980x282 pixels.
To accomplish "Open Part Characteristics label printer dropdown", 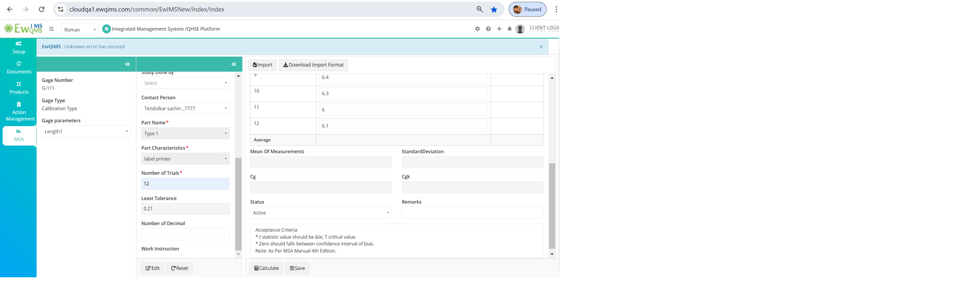I will click(185, 159).
